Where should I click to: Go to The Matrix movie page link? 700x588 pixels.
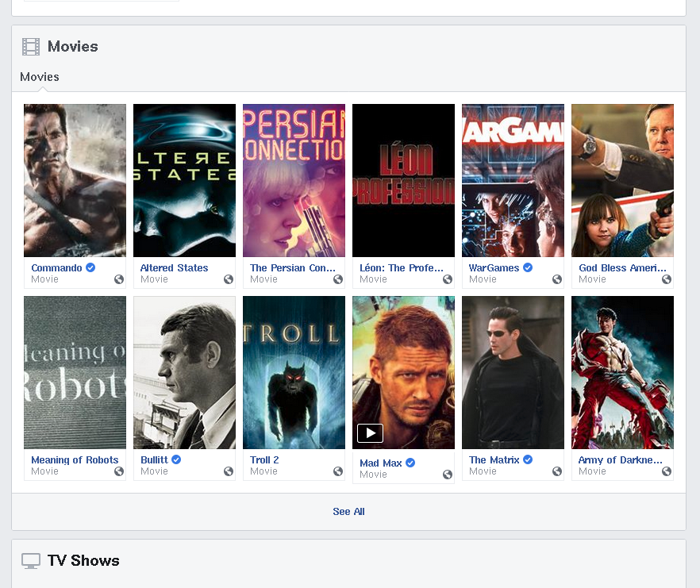(x=494, y=460)
